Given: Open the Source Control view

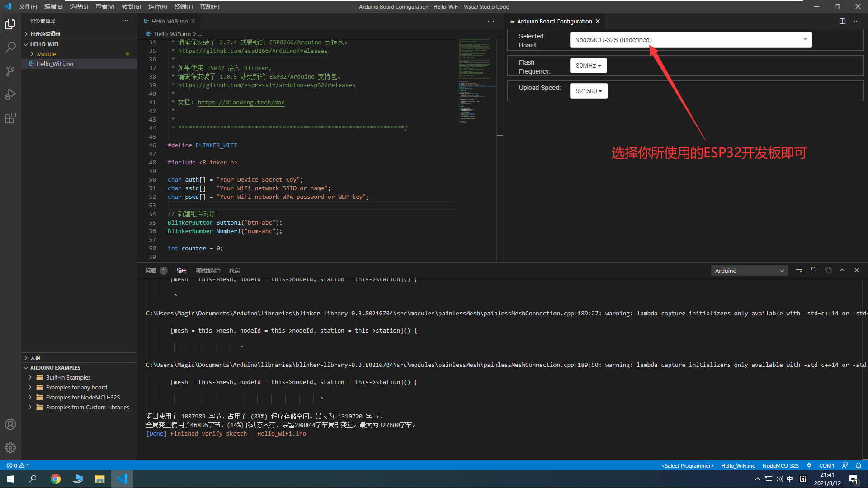Looking at the screenshot, I should pyautogui.click(x=10, y=71).
